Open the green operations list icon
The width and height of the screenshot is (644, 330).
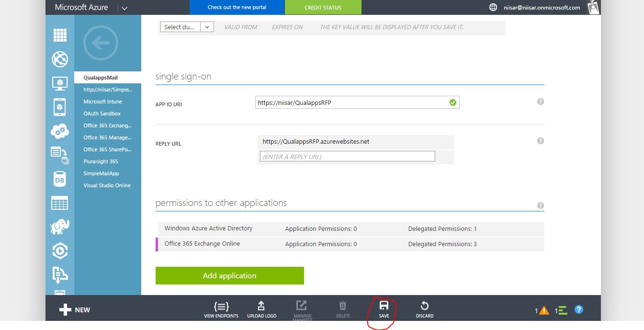coord(563,310)
